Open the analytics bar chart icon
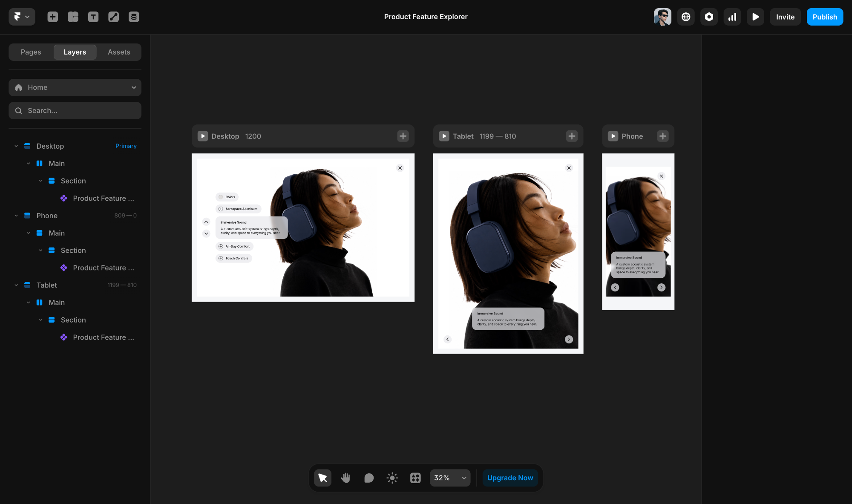852x504 pixels. 732,17
